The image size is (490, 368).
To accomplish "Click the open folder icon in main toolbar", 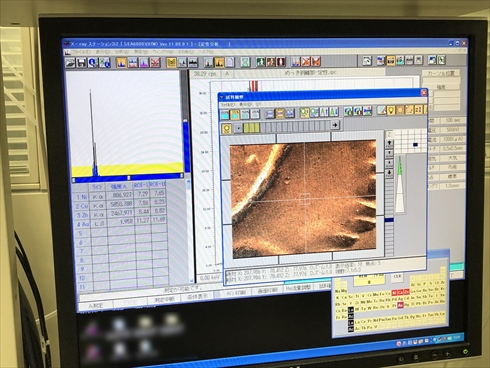I will pyautogui.click(x=70, y=63).
